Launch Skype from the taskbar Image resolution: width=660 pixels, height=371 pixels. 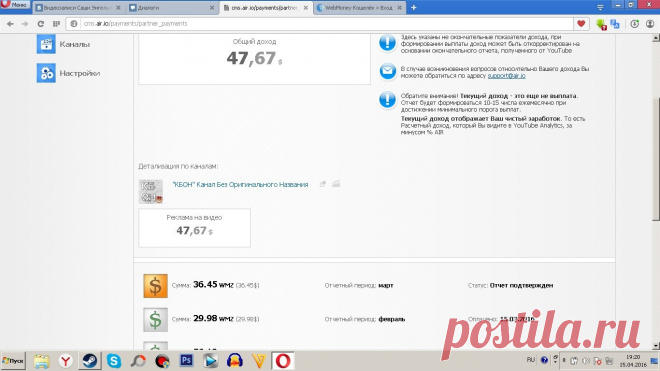point(114,361)
